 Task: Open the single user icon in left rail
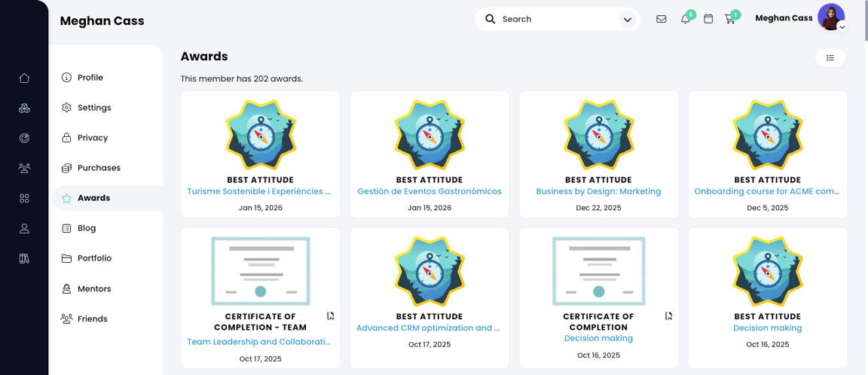[x=24, y=228]
